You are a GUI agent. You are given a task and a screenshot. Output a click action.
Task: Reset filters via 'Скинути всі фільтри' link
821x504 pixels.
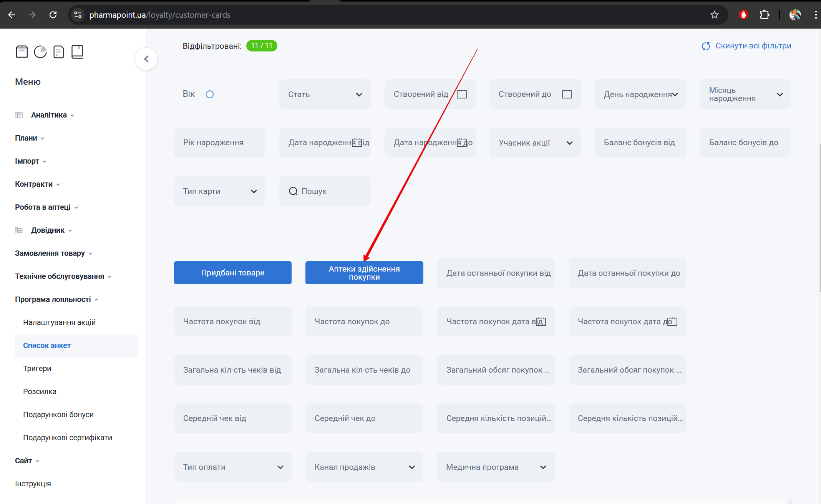coord(746,46)
